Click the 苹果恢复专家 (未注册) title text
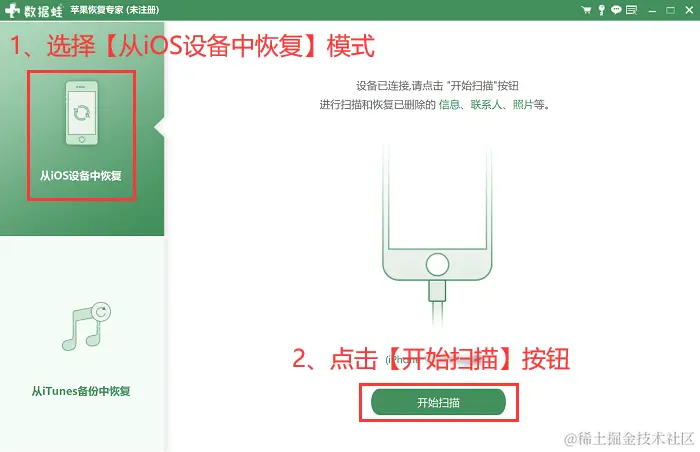 click(114, 10)
